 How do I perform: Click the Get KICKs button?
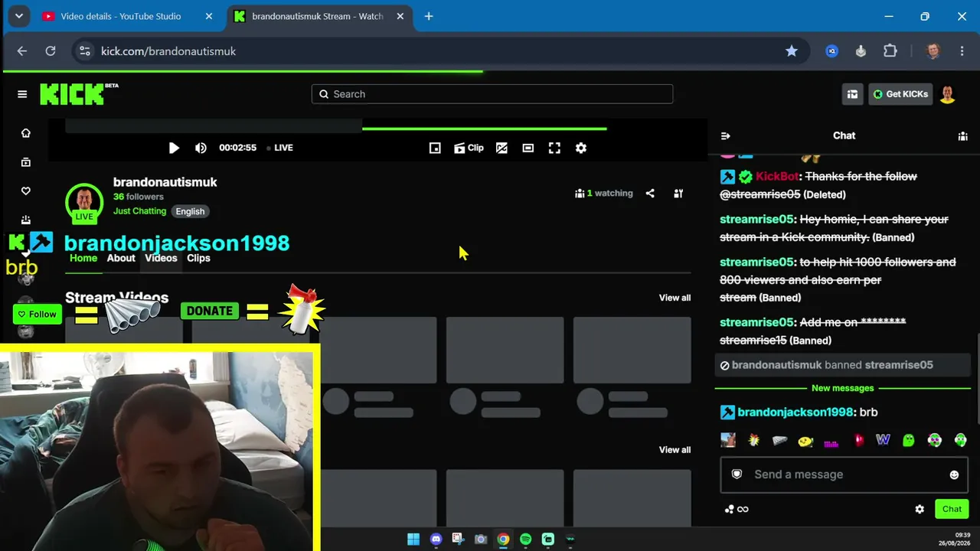click(x=900, y=94)
